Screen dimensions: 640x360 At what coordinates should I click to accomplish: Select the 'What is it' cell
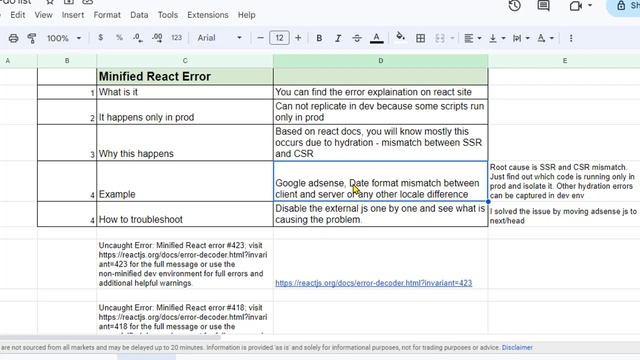tap(185, 92)
